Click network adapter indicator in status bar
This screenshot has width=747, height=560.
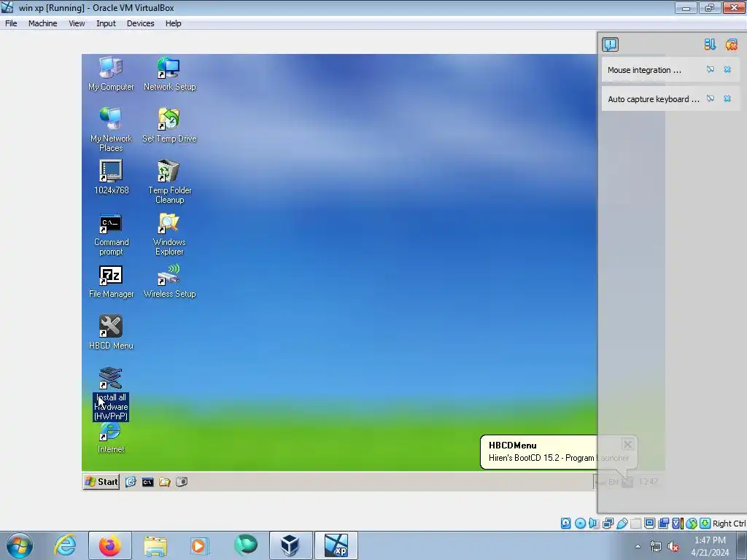(x=608, y=524)
